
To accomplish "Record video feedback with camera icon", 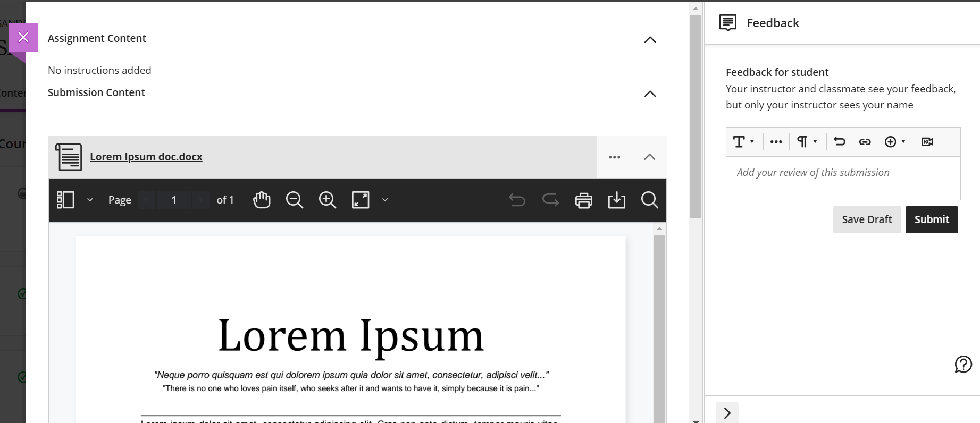I will click(927, 142).
